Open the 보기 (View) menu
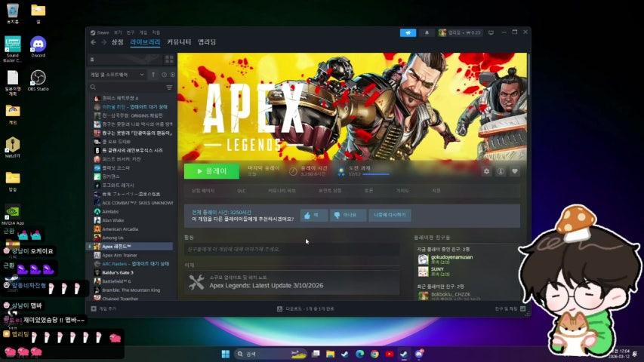Viewport: 644px width, 362px height. tap(118, 32)
